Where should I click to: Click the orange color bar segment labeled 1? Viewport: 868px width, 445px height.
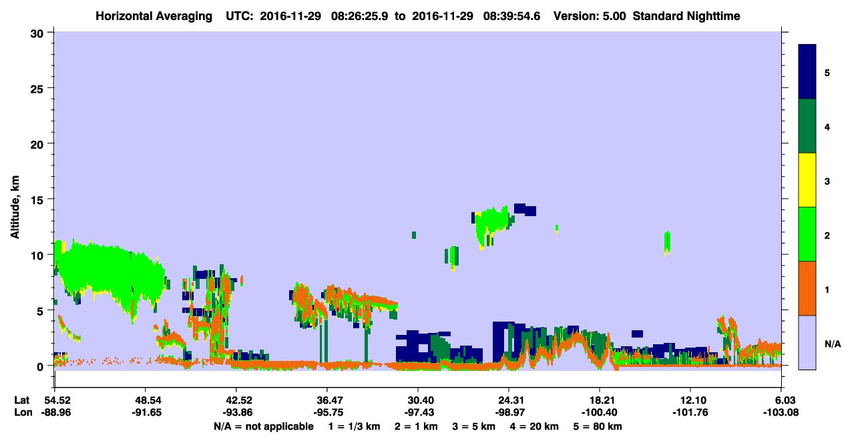(807, 288)
